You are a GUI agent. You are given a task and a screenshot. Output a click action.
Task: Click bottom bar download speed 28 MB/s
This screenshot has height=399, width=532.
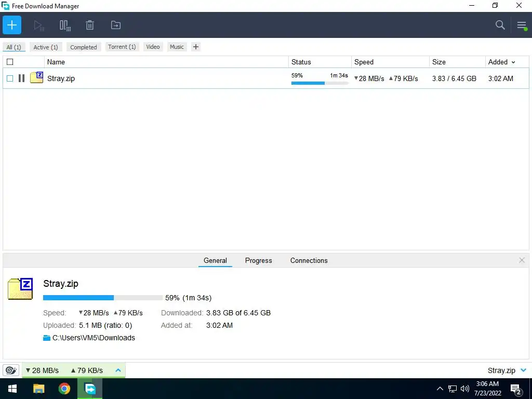pyautogui.click(x=42, y=370)
